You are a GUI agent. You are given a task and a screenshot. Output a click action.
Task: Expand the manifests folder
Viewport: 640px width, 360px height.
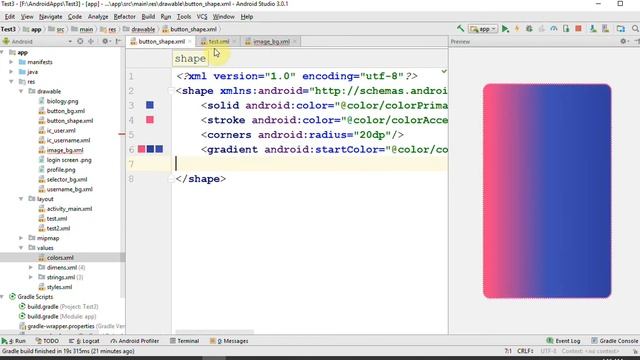tap(11, 62)
